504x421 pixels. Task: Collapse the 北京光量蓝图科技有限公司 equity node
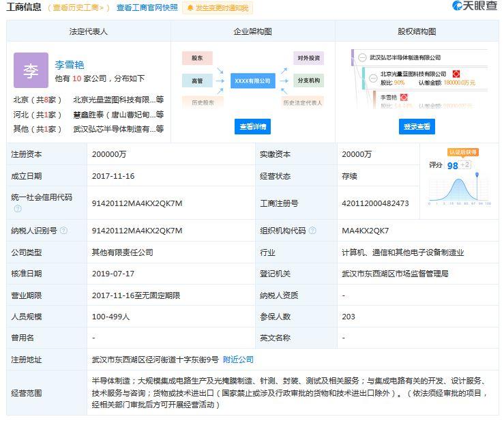tap(373, 78)
